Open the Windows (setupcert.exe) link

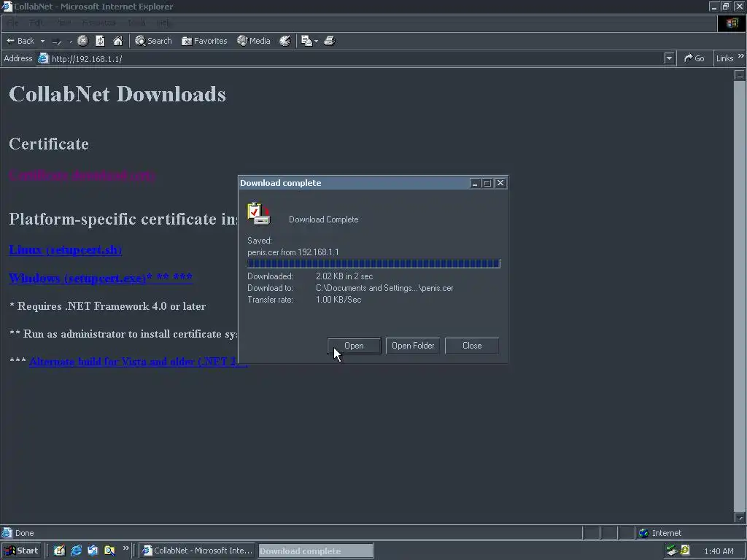101,278
